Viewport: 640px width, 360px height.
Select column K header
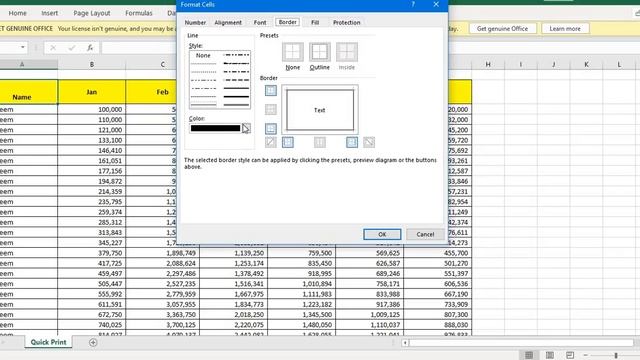click(x=586, y=64)
